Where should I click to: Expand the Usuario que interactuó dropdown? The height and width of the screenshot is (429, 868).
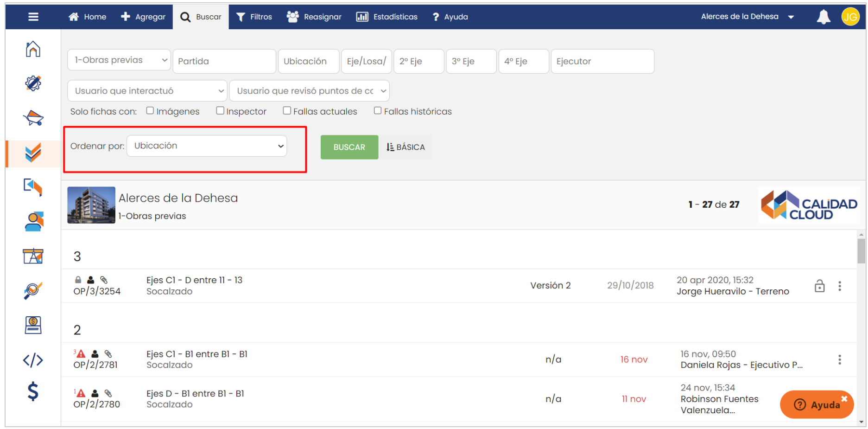click(147, 91)
